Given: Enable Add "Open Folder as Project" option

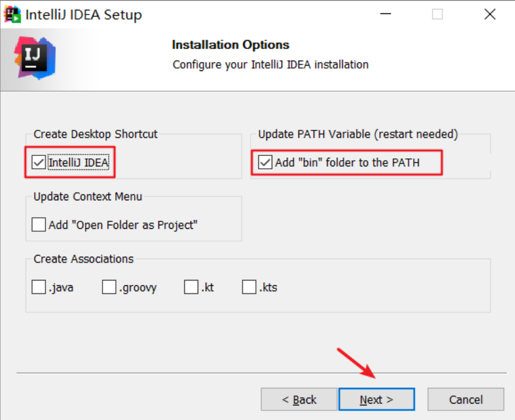Looking at the screenshot, I should (39, 225).
